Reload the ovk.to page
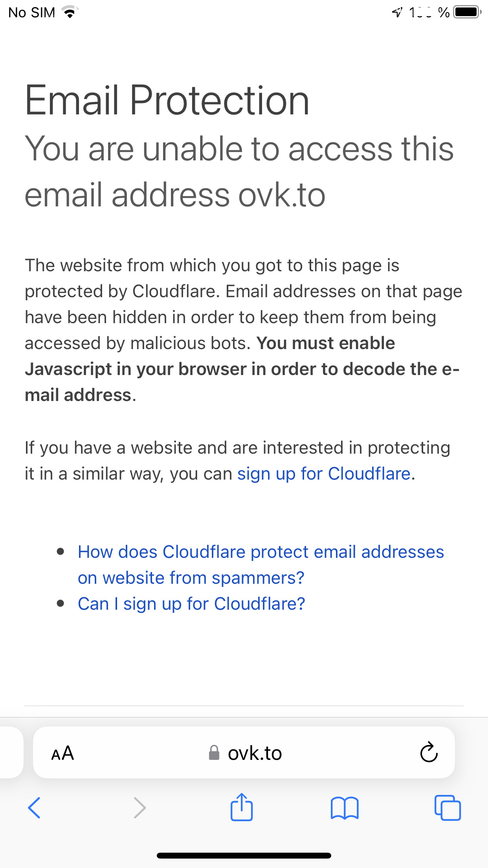Viewport: 488px width, 868px height. pyautogui.click(x=429, y=752)
